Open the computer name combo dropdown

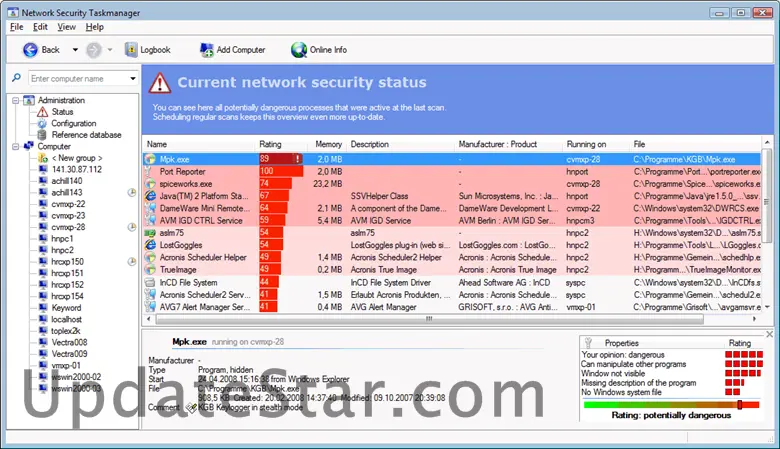(x=133, y=79)
